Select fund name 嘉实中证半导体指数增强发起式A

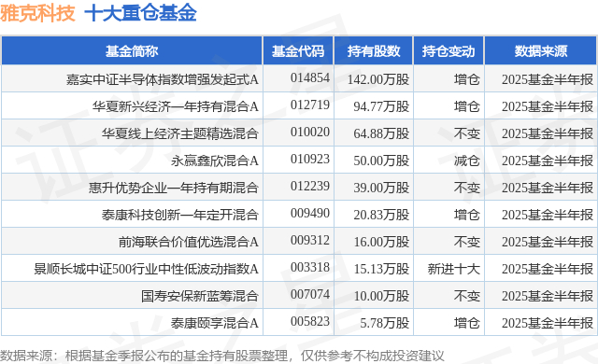click(163, 79)
